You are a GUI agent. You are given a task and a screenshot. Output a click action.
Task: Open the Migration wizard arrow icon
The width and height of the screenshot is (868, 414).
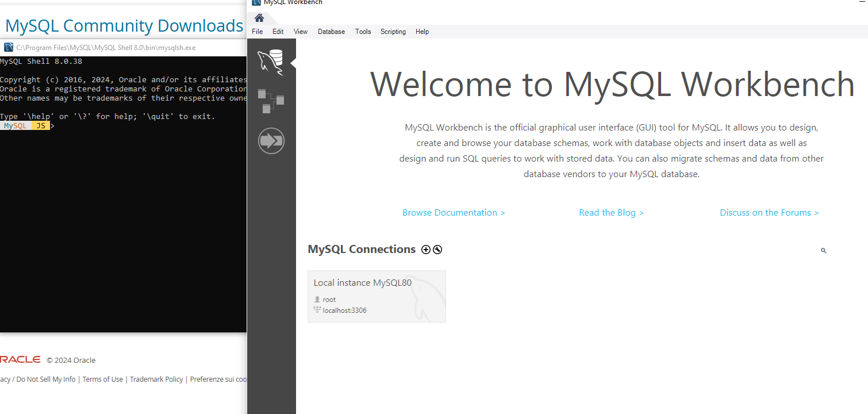click(271, 140)
